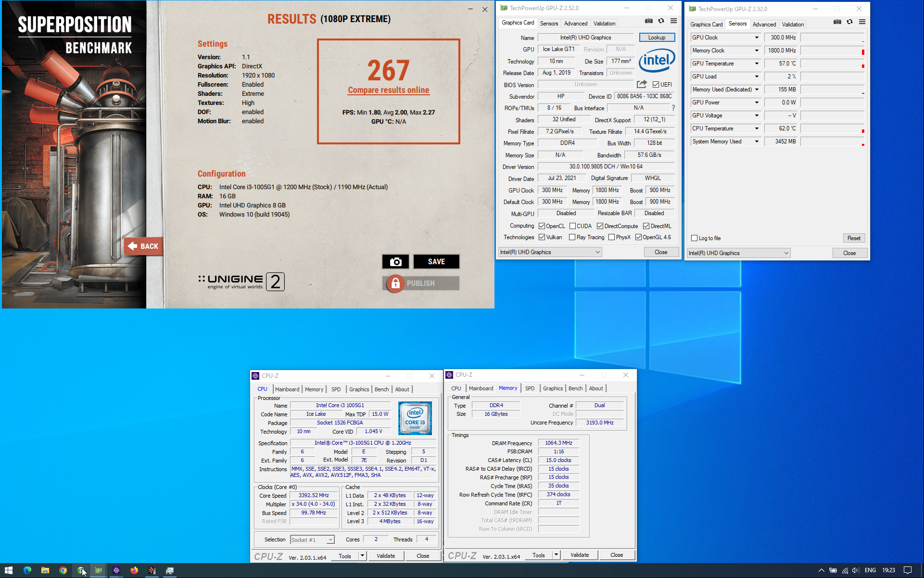The image size is (924, 578).
Task: Click the SAVE button in Superposition
Action: 436,261
